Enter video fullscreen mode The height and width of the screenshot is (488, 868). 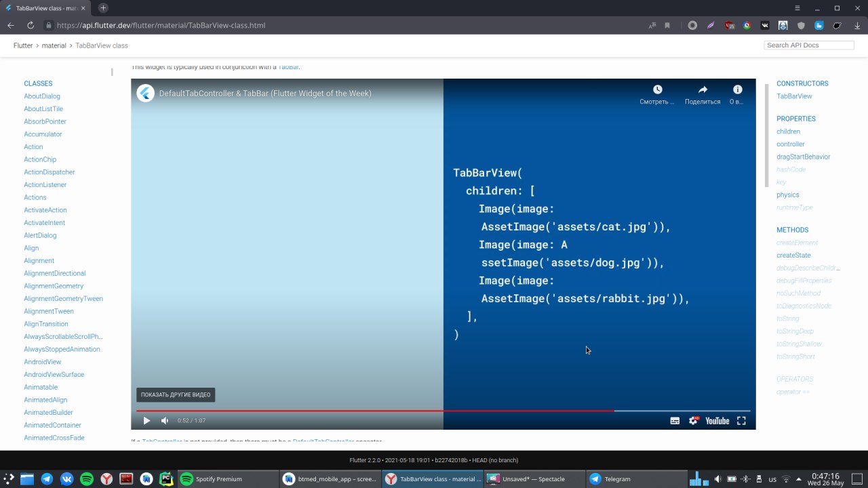741,421
